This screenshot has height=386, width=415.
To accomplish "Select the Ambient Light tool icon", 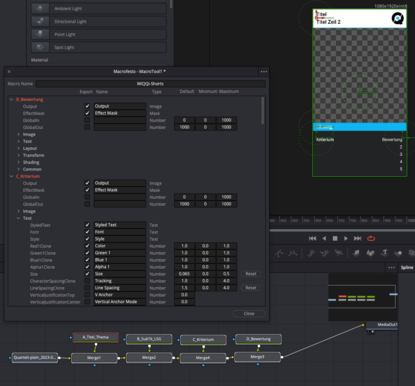I will click(x=40, y=8).
